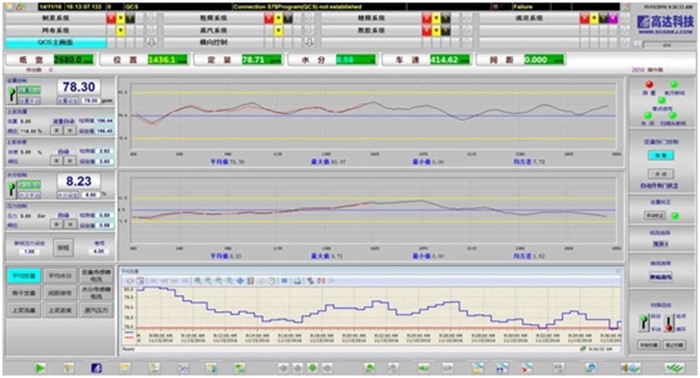The image size is (700, 378).
Task: Click the red arrow icon in bottom toolbar
Action: 527,368
